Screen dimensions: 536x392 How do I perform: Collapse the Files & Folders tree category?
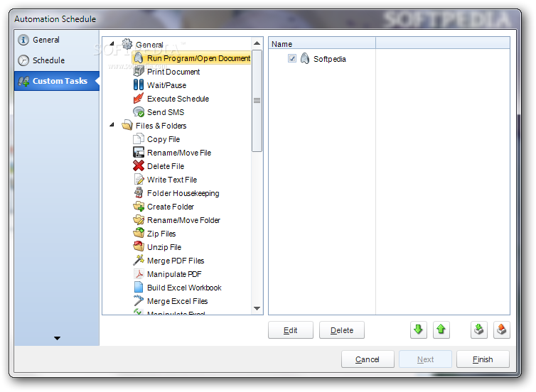112,125
